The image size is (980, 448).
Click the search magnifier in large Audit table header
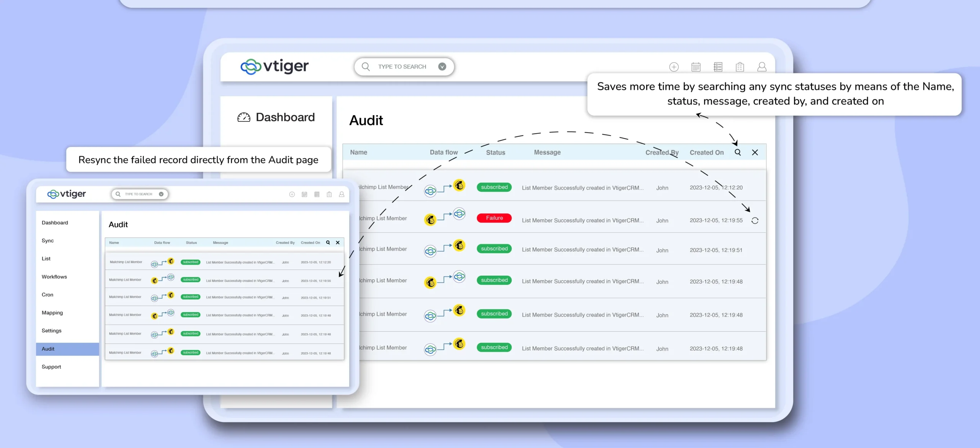click(737, 152)
